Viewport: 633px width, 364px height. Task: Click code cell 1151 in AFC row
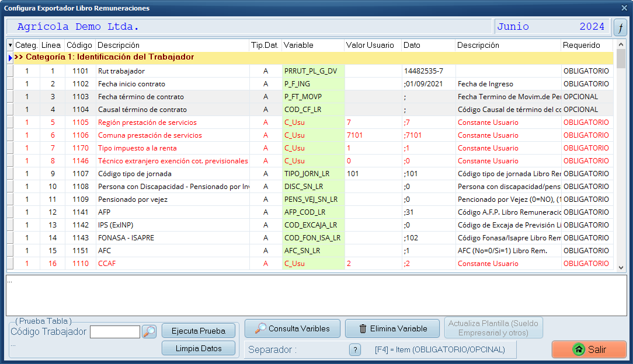pyautogui.click(x=81, y=251)
